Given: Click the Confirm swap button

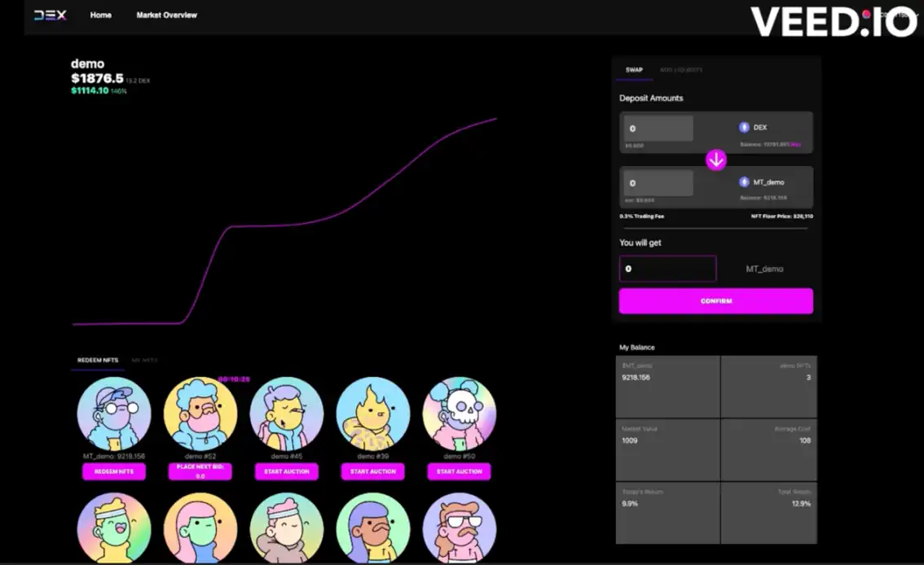Looking at the screenshot, I should [716, 300].
